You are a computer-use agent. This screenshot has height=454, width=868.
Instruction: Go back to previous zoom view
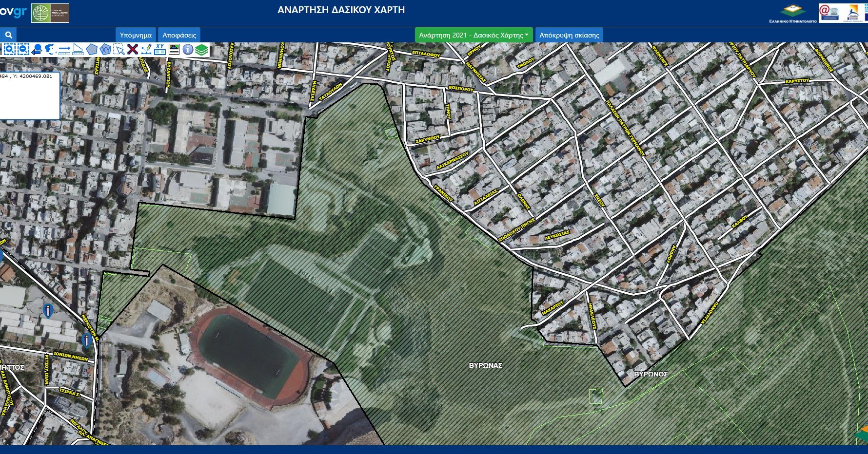37,49
